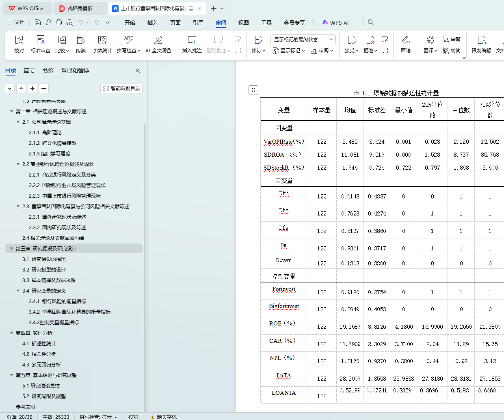Click 页面: 28/38 page indicator
This screenshot has width=504, height=420.
point(19,417)
